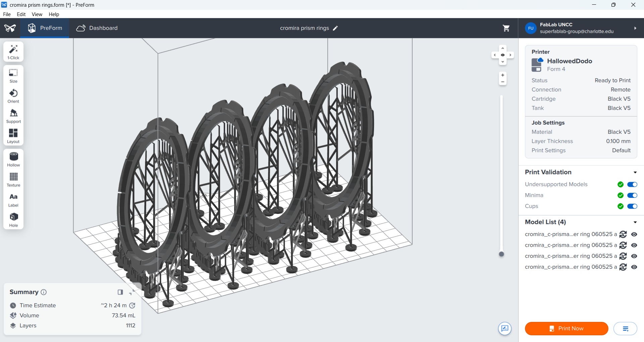Toggle Cups validation switch
Viewport: 644px width, 342px height.
pos(632,206)
